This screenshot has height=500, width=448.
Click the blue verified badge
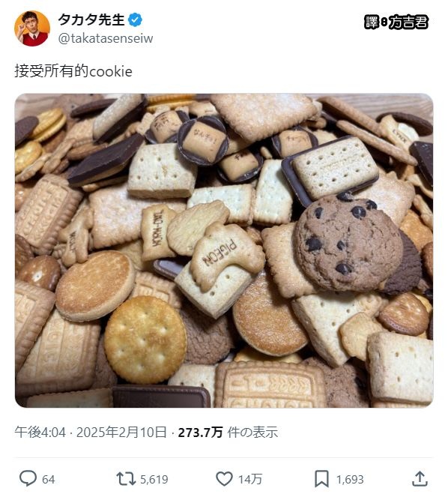[135, 20]
